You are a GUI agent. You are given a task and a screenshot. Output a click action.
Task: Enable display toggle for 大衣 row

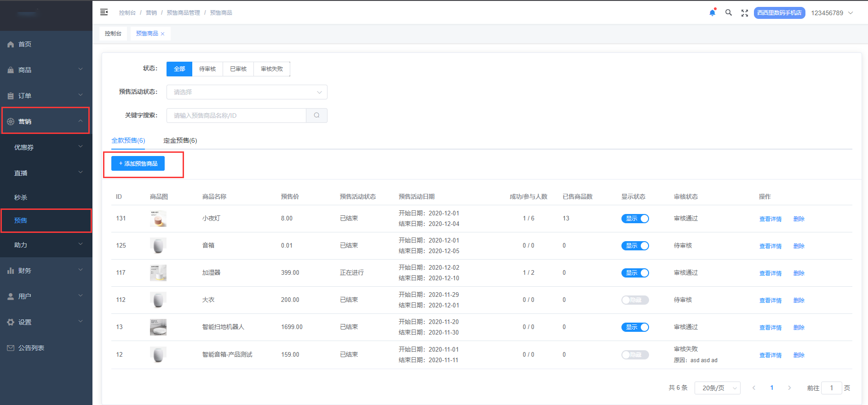click(635, 300)
